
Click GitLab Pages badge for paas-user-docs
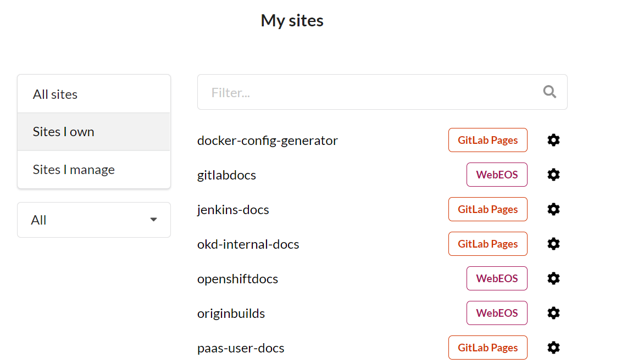tap(488, 348)
